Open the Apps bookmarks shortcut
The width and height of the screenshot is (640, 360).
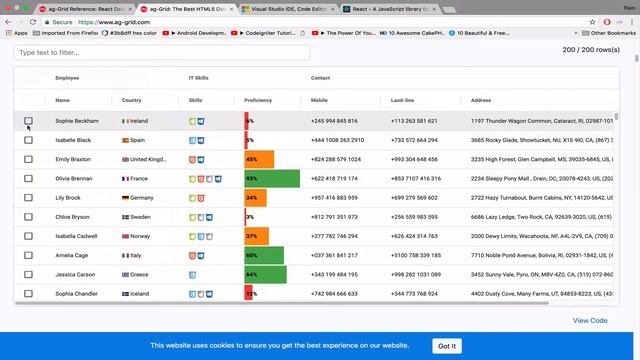(x=17, y=33)
